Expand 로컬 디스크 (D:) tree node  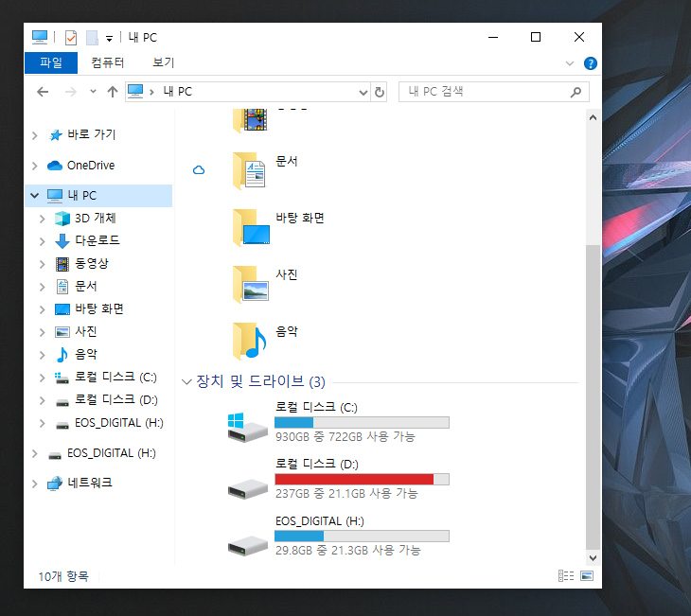pyautogui.click(x=42, y=400)
